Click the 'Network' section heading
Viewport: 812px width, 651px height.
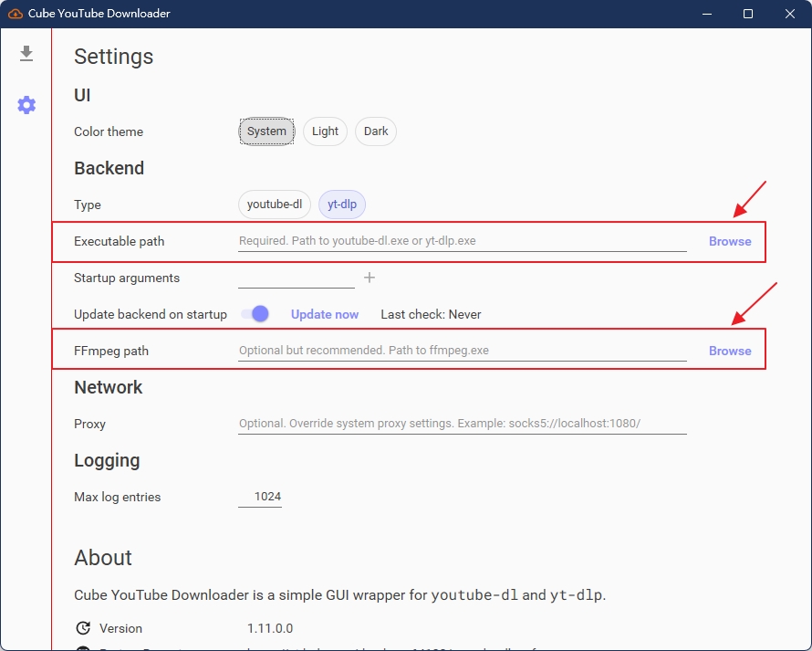pos(109,388)
